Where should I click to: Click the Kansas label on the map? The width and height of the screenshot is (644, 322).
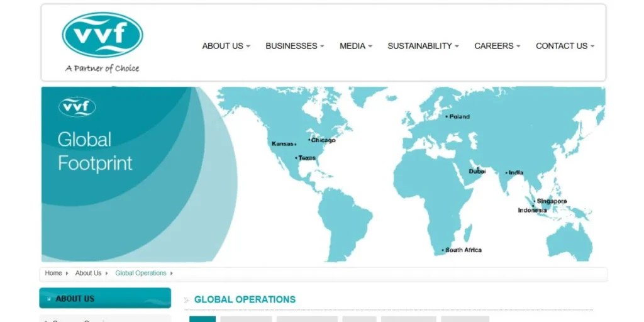pyautogui.click(x=282, y=144)
